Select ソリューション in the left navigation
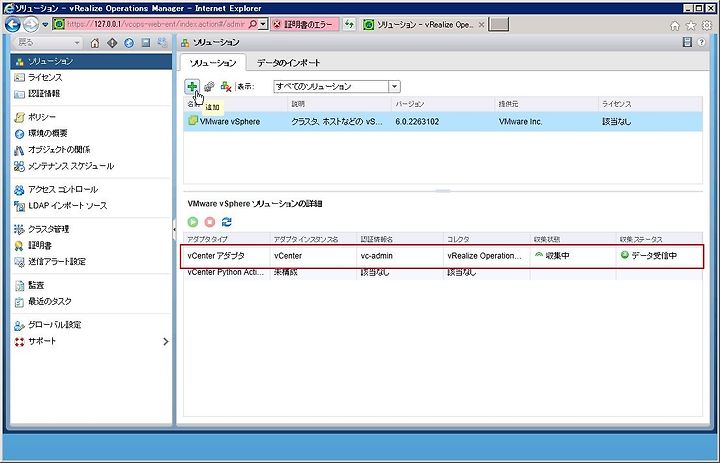 point(91,61)
